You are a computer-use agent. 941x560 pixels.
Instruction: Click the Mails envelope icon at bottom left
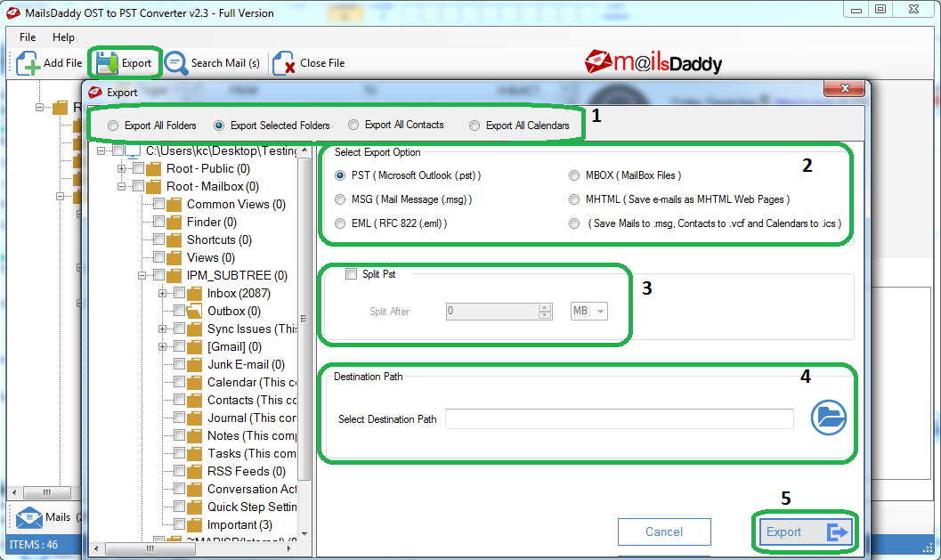pos(28,517)
